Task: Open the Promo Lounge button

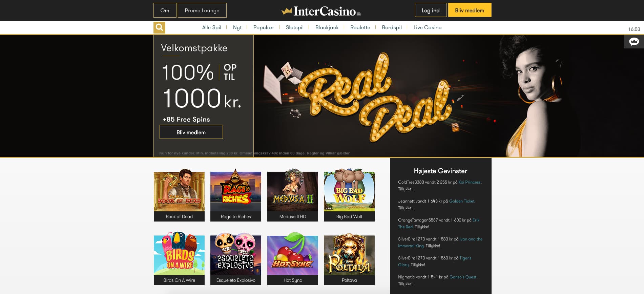Action: (x=202, y=10)
